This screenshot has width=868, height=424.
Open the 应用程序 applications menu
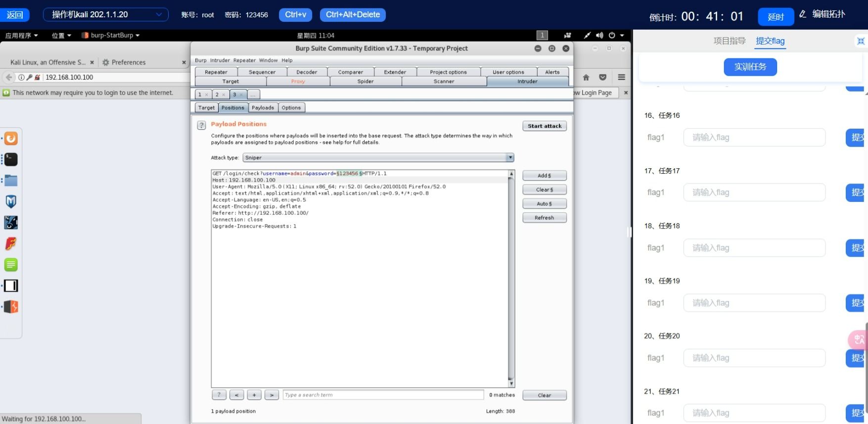click(x=21, y=35)
